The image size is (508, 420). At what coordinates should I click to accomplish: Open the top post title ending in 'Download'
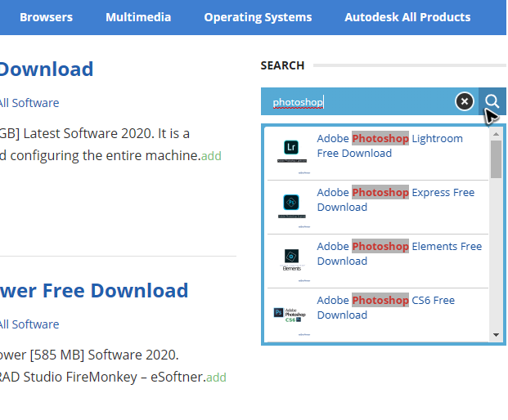47,69
